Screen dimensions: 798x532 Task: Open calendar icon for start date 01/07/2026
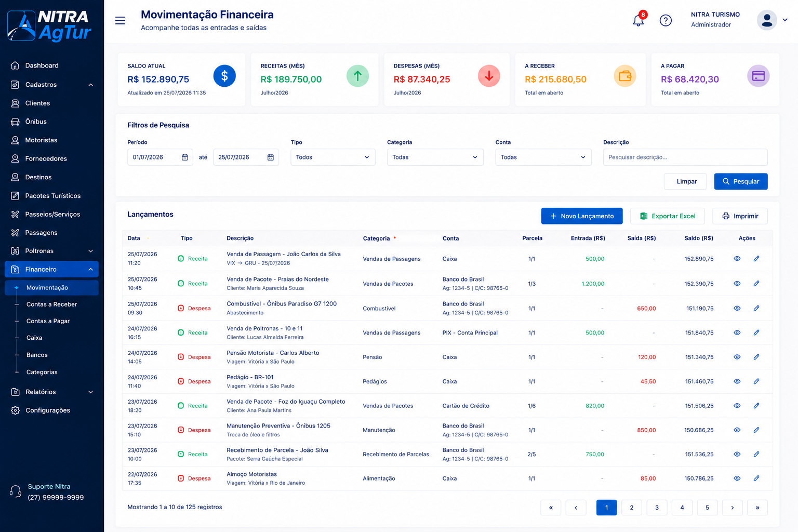point(185,157)
